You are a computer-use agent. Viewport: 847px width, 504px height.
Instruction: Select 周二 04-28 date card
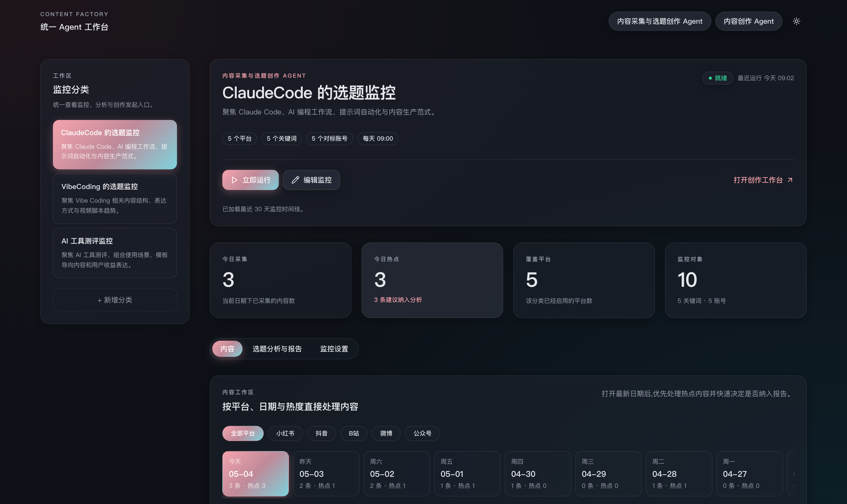(679, 474)
